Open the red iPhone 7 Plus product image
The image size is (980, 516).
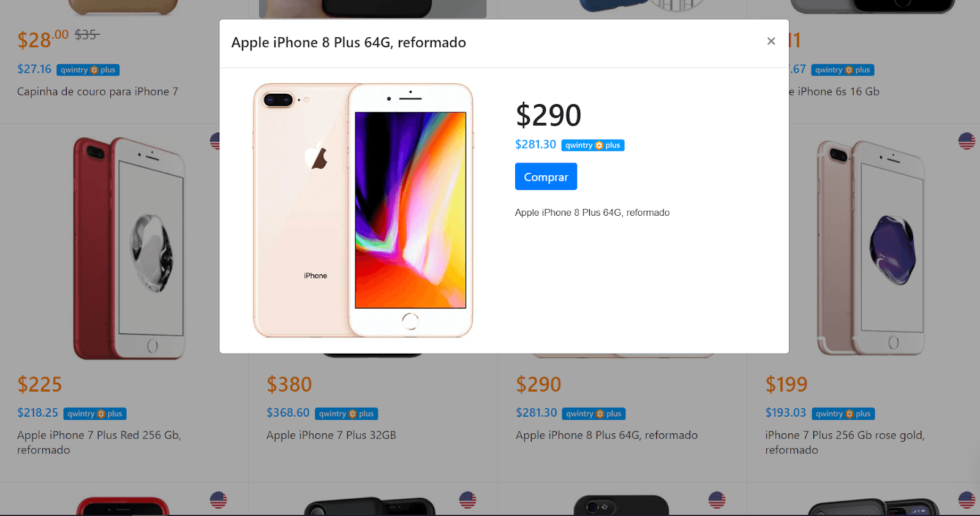click(x=129, y=248)
